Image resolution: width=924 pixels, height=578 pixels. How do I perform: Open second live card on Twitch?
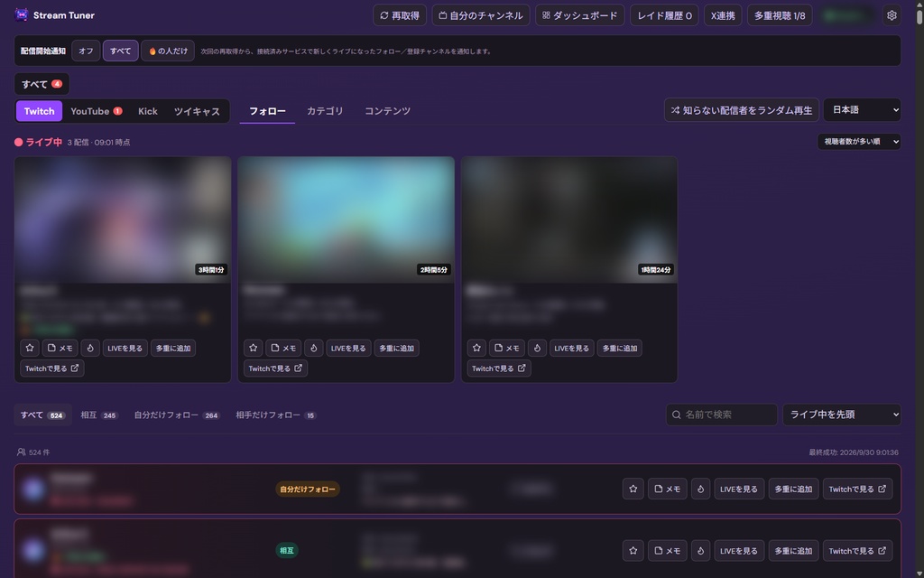pos(275,368)
